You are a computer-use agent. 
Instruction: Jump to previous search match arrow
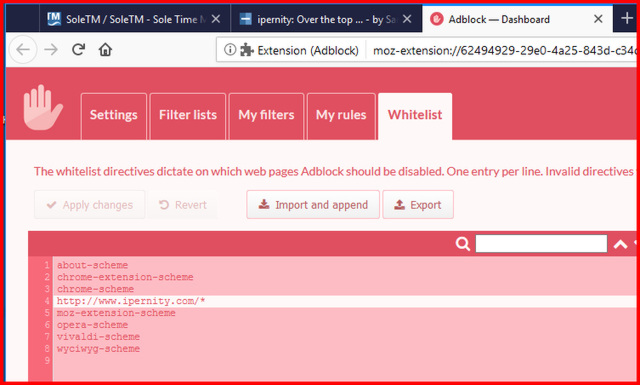pyautogui.click(x=620, y=244)
